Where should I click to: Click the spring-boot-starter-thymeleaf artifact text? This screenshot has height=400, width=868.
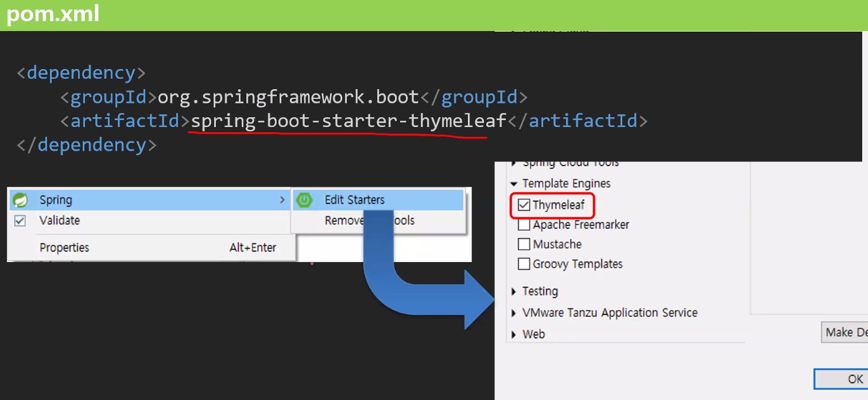349,121
